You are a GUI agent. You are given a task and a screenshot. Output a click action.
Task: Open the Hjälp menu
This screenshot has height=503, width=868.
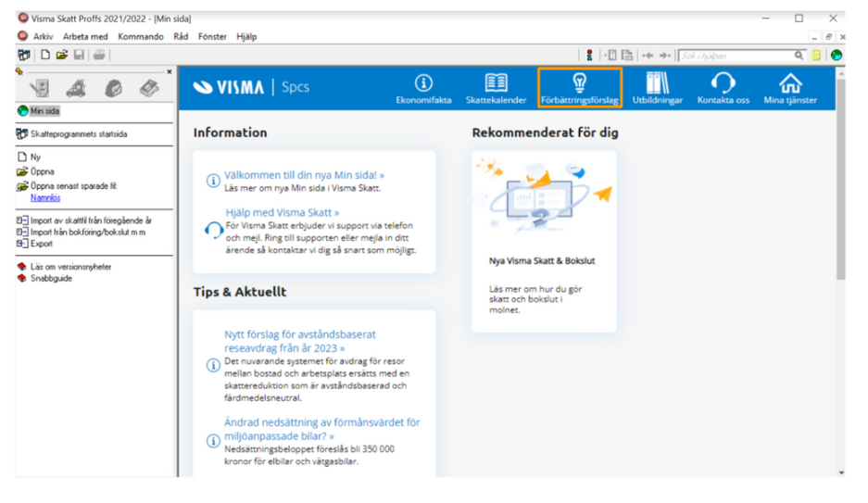(246, 37)
